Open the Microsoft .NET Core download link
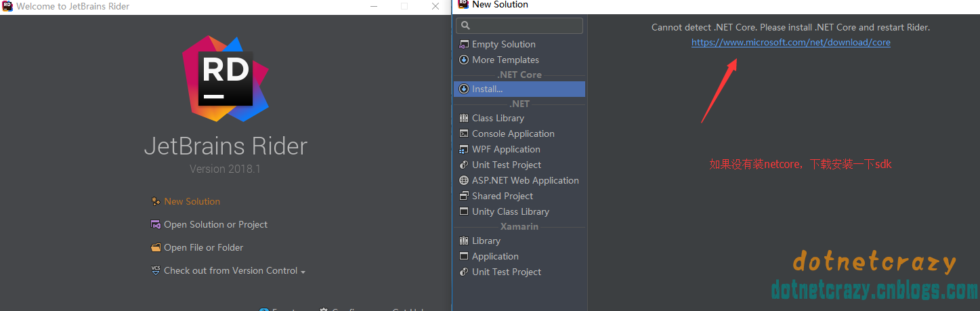The height and width of the screenshot is (311, 980). point(790,42)
